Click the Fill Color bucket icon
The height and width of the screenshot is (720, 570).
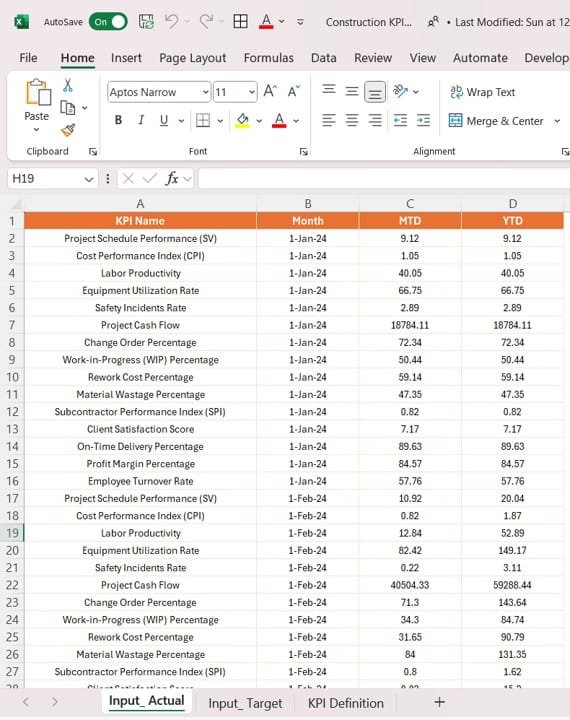[243, 120]
